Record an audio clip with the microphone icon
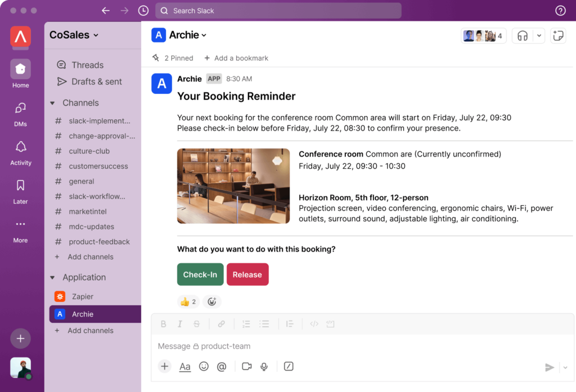Image resolution: width=576 pixels, height=392 pixels. 264,366
